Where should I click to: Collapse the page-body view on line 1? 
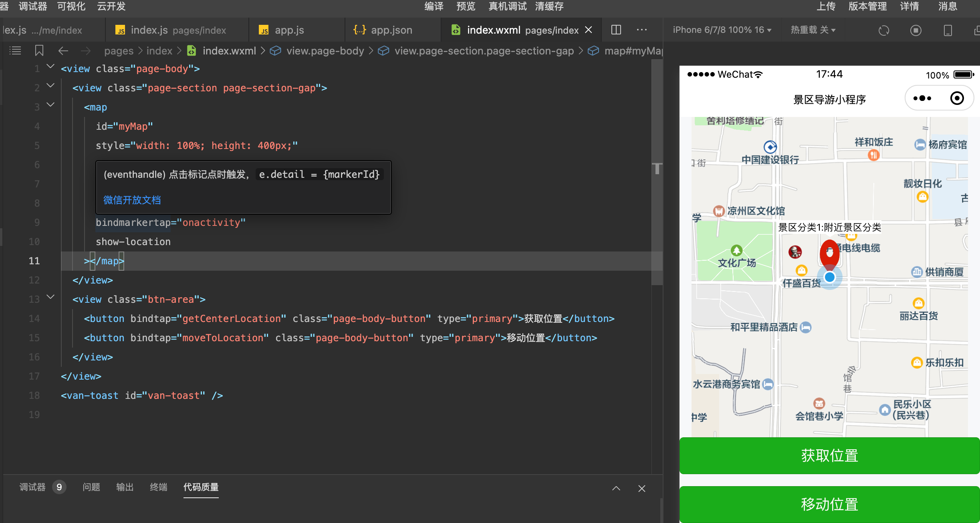coord(50,66)
